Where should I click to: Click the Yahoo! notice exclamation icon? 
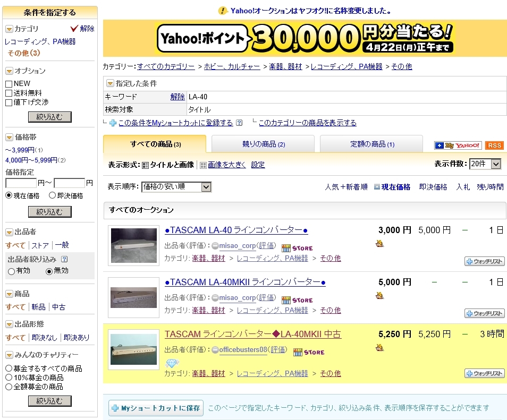(223, 11)
